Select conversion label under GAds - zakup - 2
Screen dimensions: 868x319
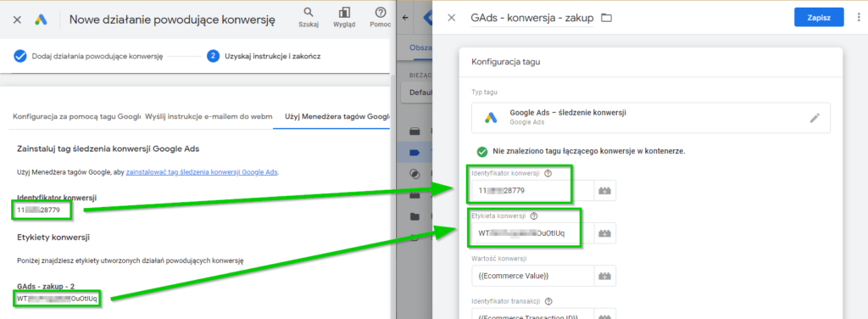tap(57, 299)
